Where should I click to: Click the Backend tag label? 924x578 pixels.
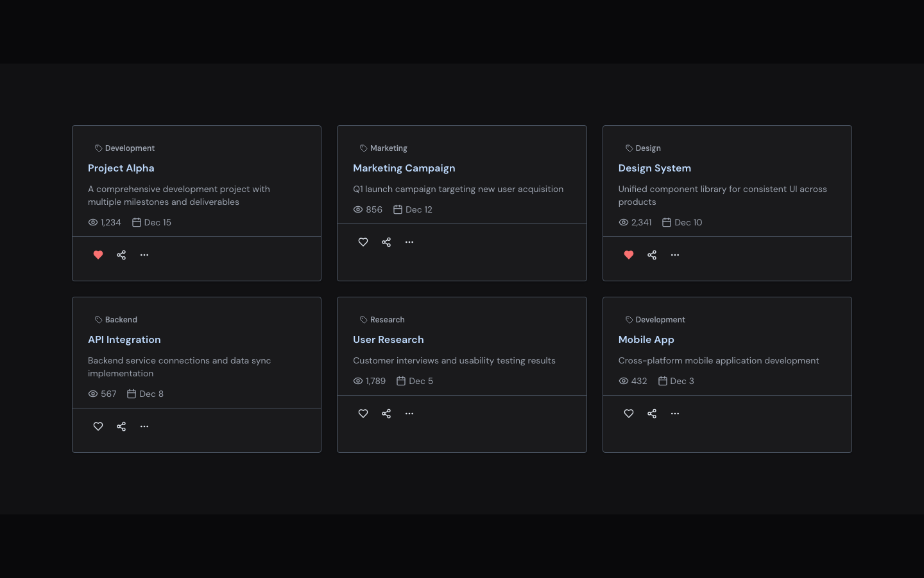[121, 319]
